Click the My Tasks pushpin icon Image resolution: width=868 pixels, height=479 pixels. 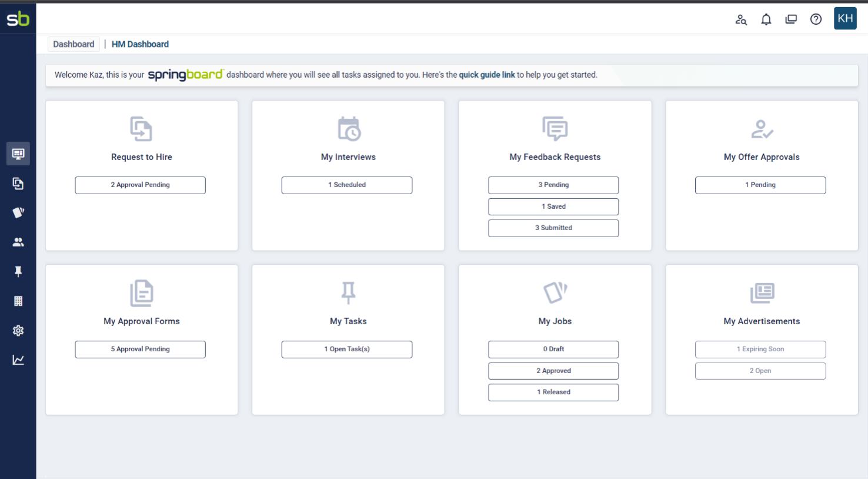348,292
